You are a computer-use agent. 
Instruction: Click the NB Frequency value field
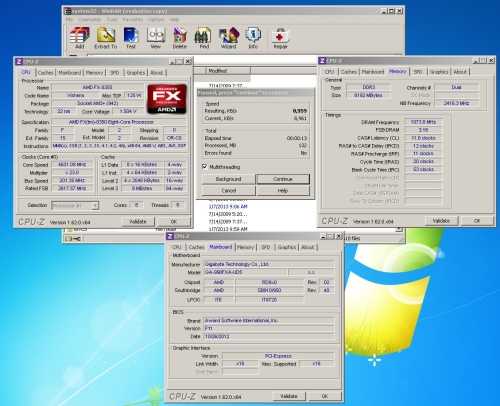click(x=456, y=103)
